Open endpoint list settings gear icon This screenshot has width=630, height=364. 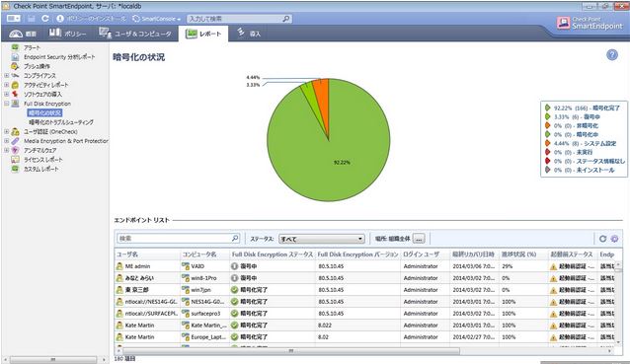[614, 239]
